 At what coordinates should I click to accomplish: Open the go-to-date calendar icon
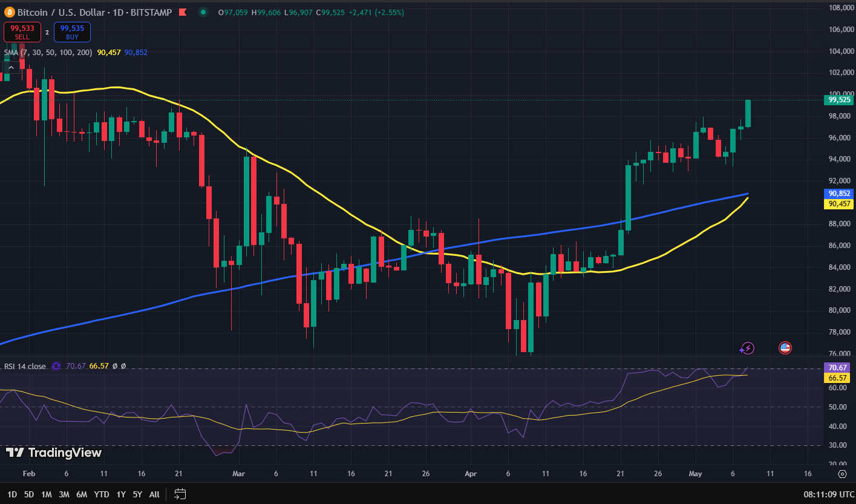tap(180, 494)
